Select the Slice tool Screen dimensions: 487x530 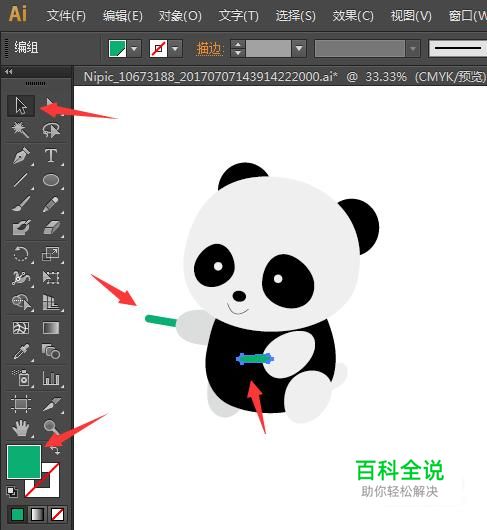tap(51, 404)
